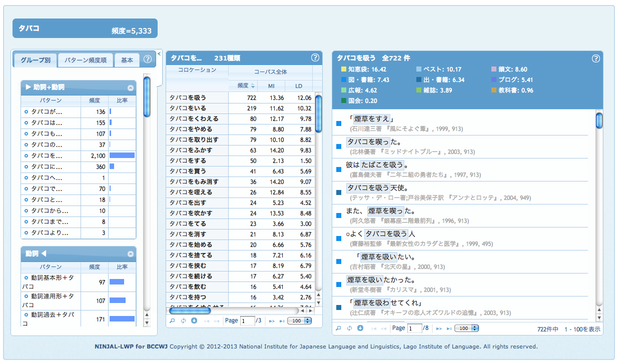Switch to パターン頻度順 tab
This screenshot has width=618, height=364.
[85, 60]
